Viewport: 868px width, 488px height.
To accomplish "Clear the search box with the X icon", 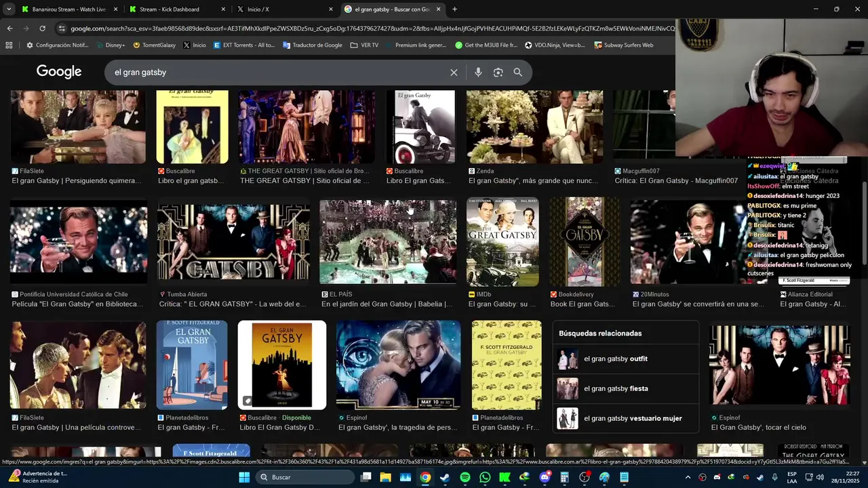I will [x=454, y=73].
